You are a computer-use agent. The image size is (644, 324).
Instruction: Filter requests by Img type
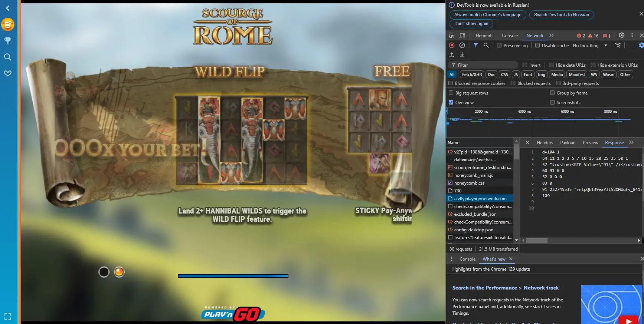542,75
